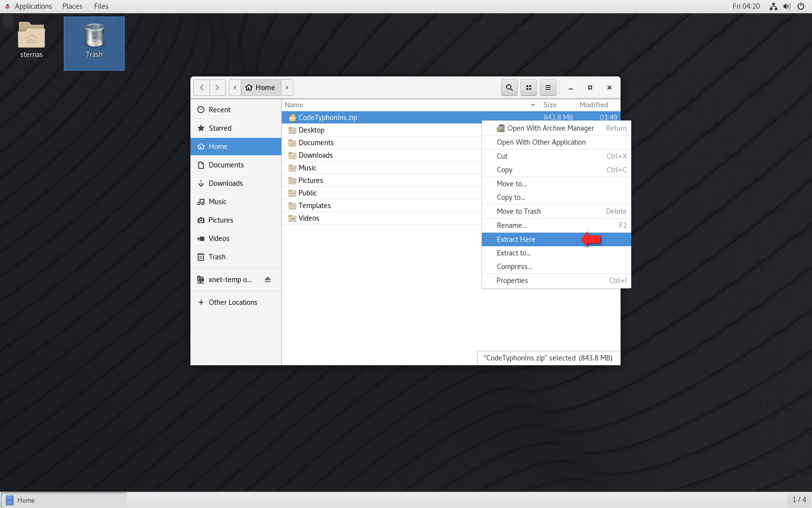Click the Home path bar button
This screenshot has height=508, width=812.
[261, 88]
